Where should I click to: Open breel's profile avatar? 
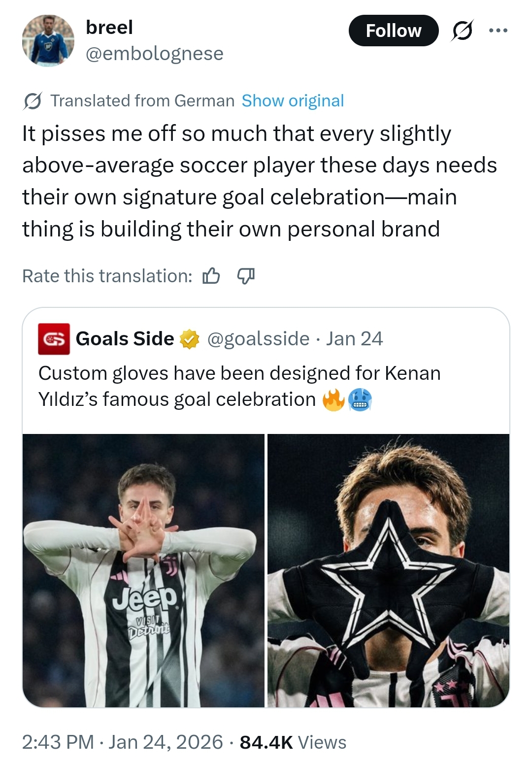tap(48, 40)
